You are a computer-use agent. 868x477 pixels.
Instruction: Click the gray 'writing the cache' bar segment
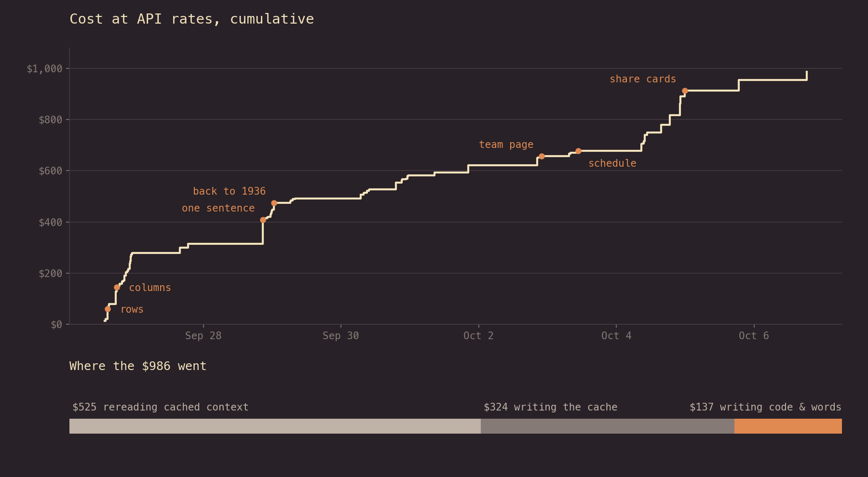pyautogui.click(x=608, y=426)
